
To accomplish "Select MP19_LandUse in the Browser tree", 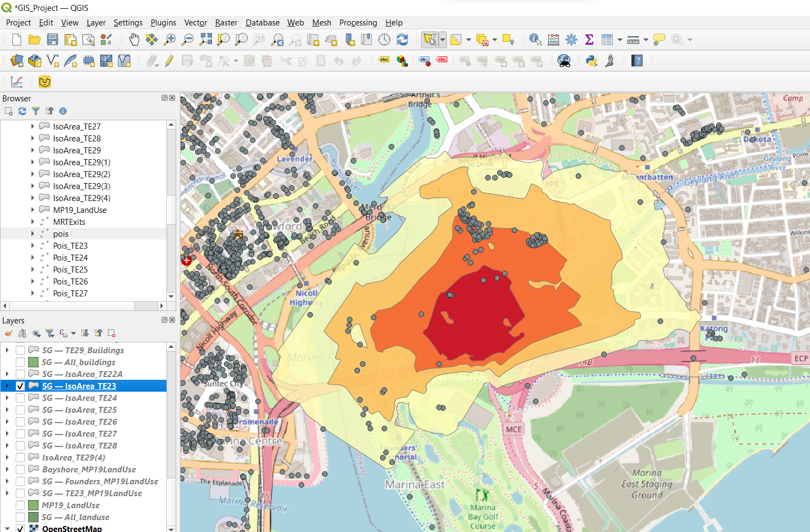I will tap(80, 210).
